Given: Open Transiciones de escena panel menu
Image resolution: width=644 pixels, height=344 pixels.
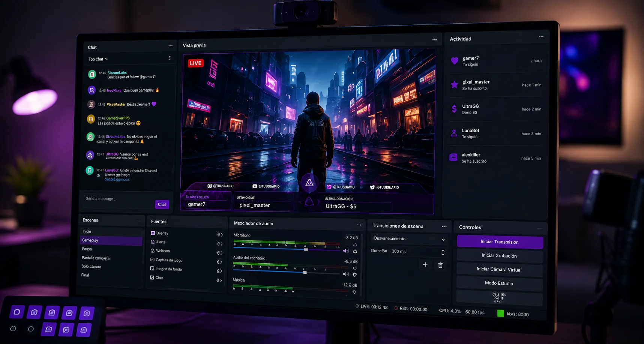Looking at the screenshot, I should point(444,227).
